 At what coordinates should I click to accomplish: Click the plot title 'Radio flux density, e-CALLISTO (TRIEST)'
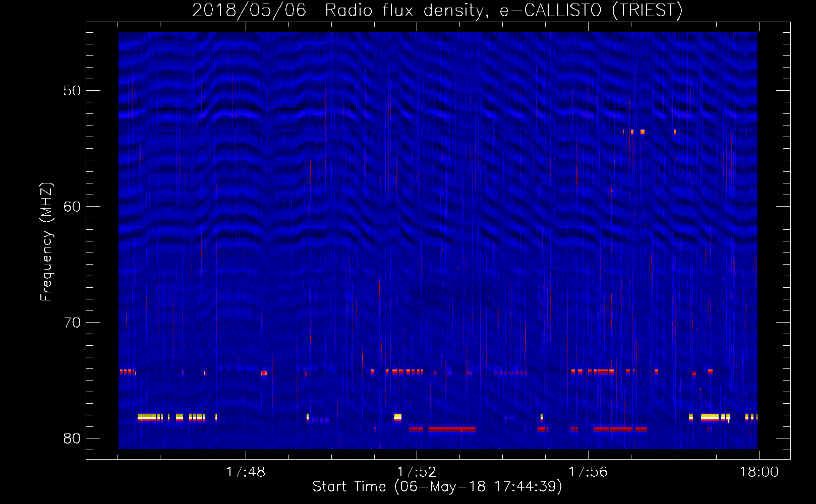tap(503, 10)
